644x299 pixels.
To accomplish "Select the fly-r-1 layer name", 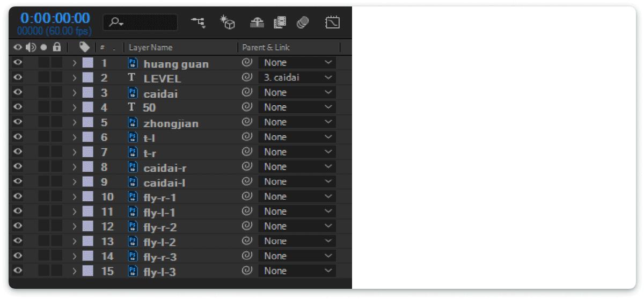I will coord(159,198).
